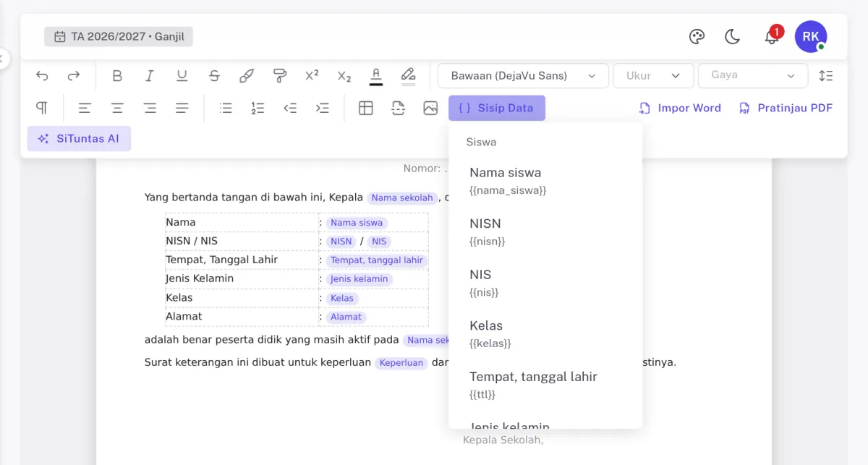Click the Alamat chip in table
Viewport: 868px width, 465px height.
click(x=346, y=317)
